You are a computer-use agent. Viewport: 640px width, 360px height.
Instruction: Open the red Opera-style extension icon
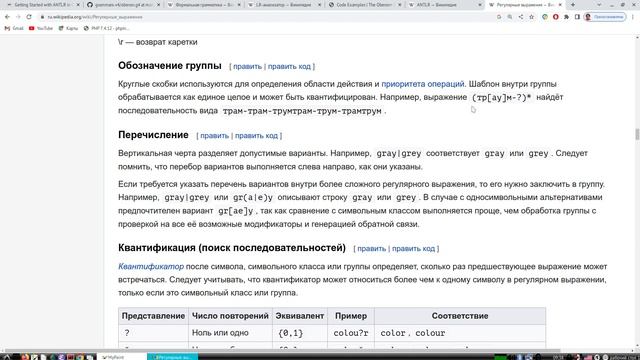pos(556,17)
